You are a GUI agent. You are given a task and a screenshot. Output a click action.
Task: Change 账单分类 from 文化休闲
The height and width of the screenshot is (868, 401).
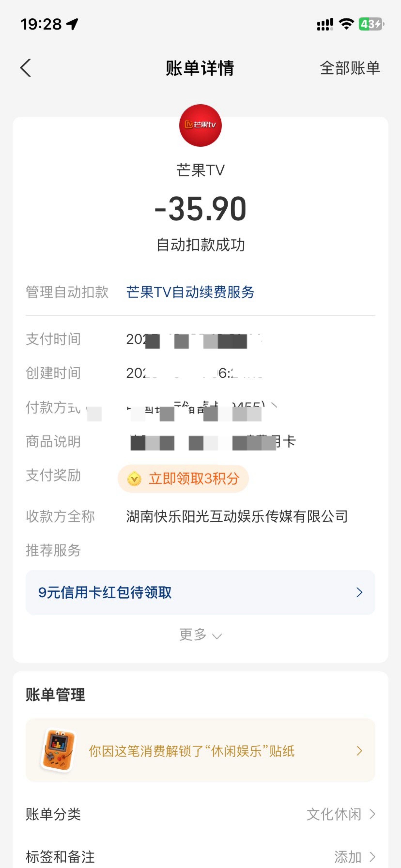point(341,814)
